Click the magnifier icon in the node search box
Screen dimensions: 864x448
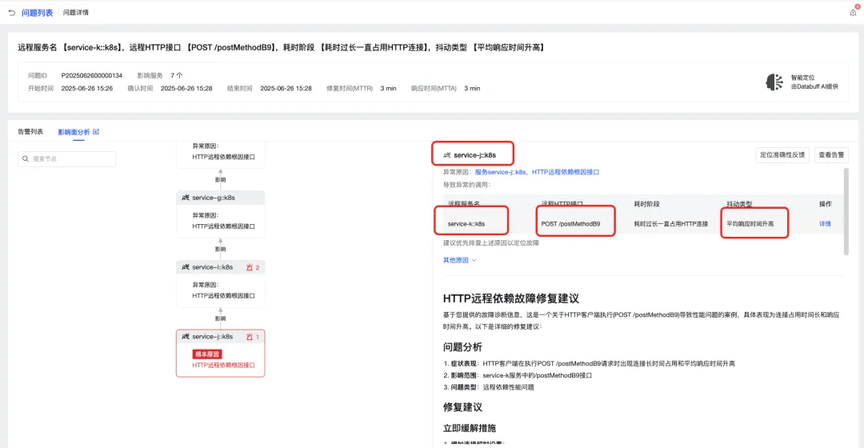[x=25, y=159]
